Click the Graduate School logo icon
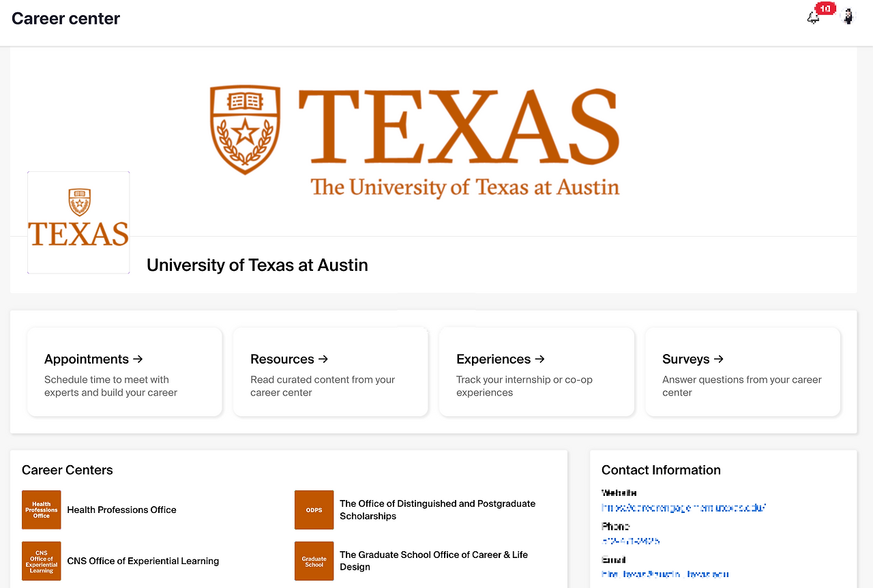 pyautogui.click(x=314, y=561)
